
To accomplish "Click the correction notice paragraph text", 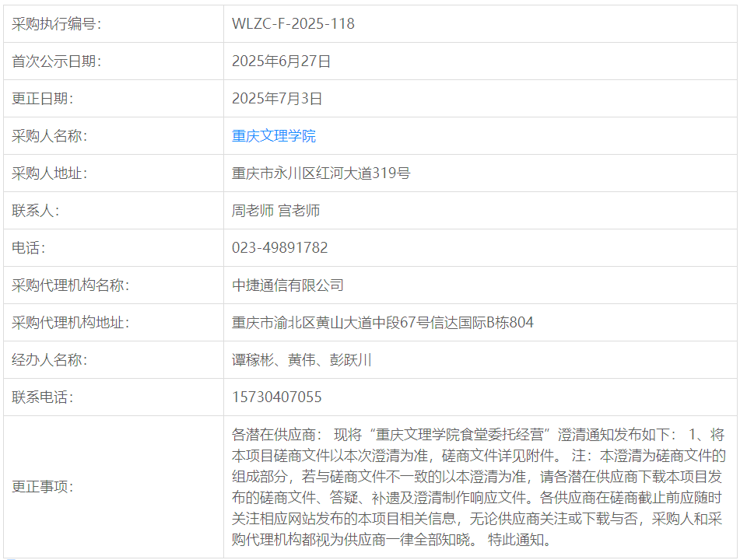I will point(479,486).
